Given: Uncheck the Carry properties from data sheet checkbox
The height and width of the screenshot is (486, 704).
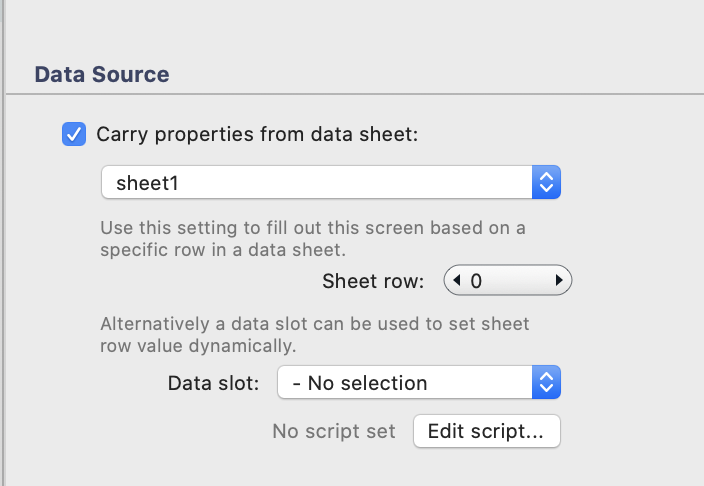Looking at the screenshot, I should tap(74, 134).
